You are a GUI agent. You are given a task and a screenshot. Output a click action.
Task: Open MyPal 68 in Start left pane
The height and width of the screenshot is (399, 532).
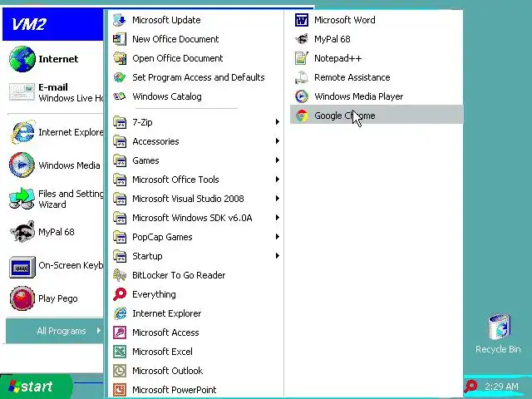[54, 232]
